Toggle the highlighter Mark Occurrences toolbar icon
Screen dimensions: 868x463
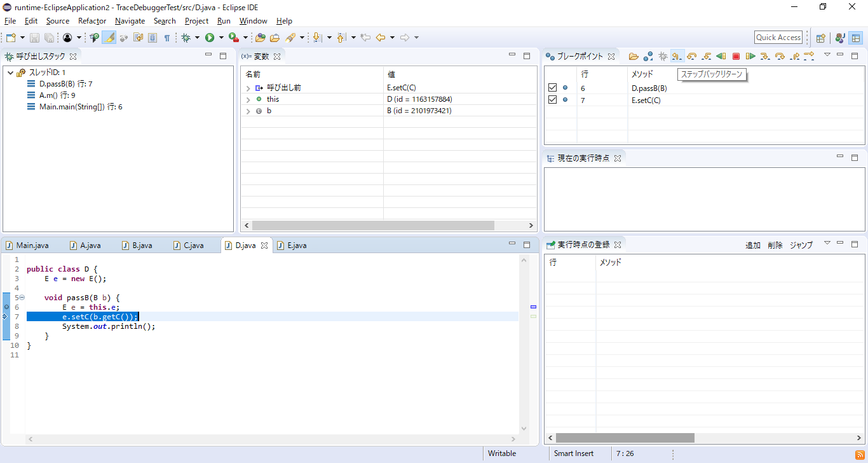109,38
